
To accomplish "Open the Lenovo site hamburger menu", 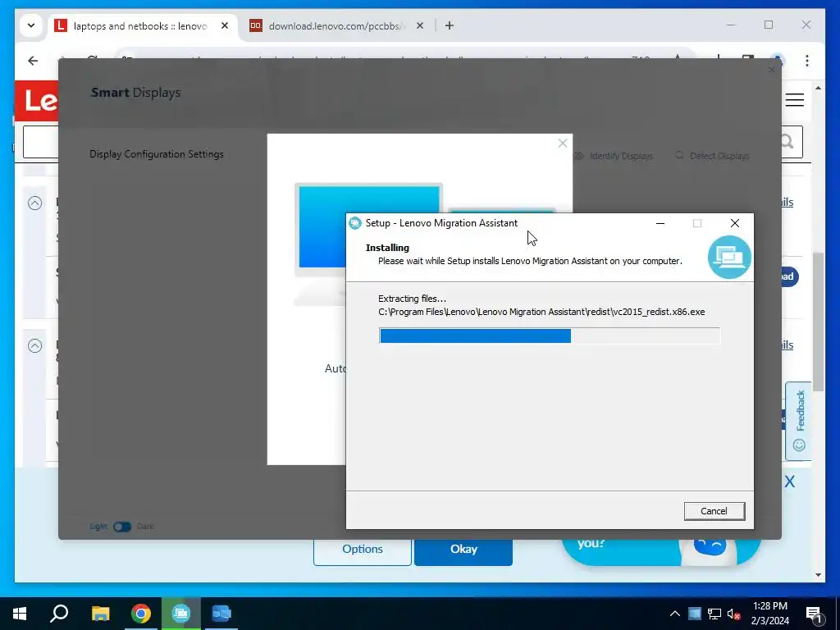I will [794, 100].
